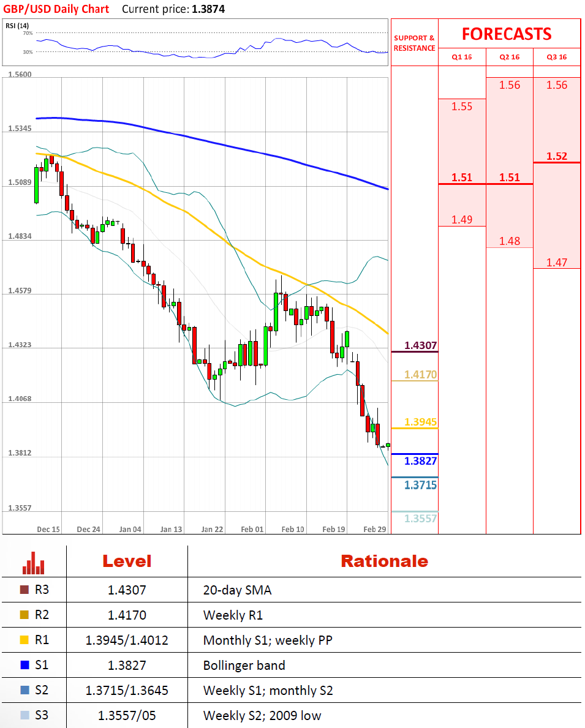This screenshot has height=728, width=585.
Task: Click the 1.3827 support level marker
Action: [420, 461]
